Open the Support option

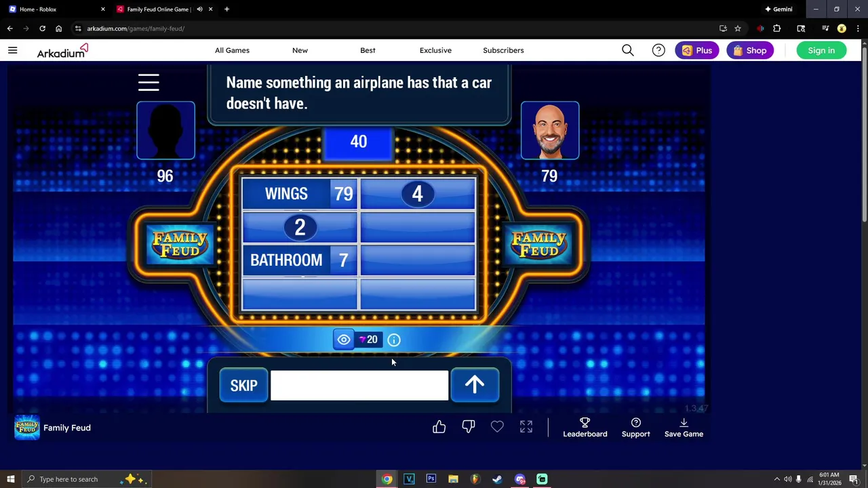click(636, 427)
